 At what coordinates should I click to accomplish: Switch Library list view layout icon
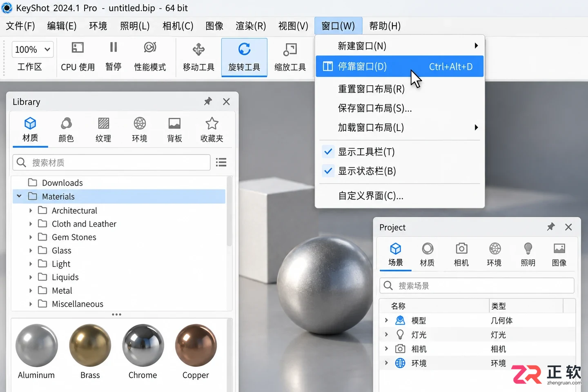(221, 163)
